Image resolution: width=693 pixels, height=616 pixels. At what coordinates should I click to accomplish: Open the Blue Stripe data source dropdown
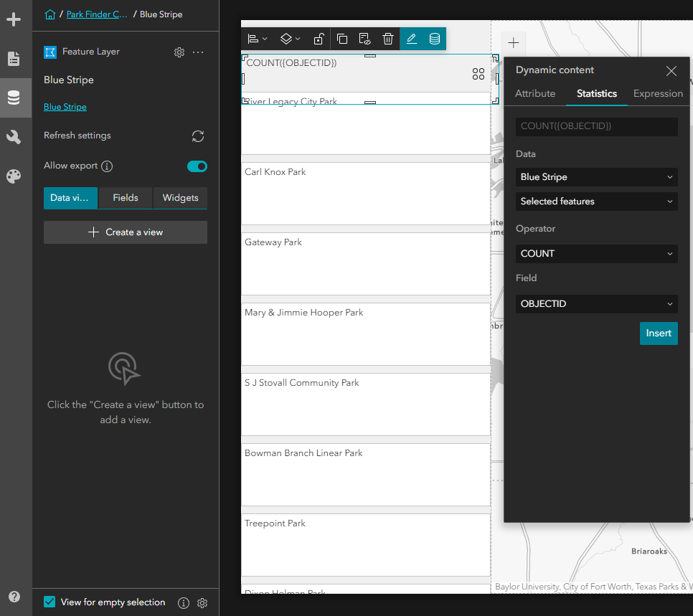tap(596, 177)
